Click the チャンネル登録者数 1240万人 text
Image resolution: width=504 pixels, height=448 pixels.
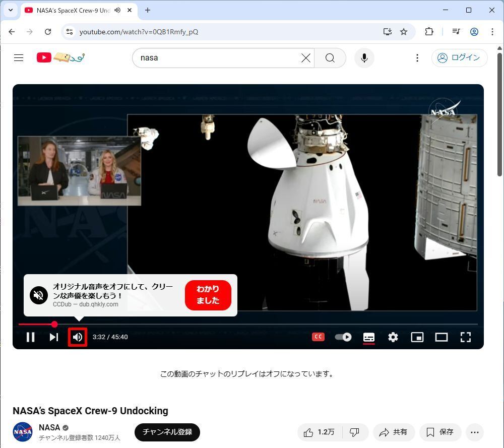tap(80, 438)
